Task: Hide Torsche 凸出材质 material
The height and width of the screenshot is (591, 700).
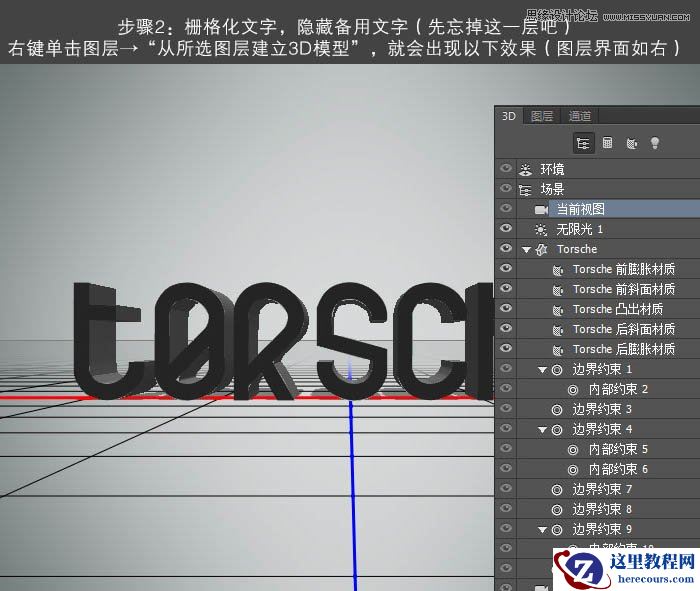Action: 506,308
